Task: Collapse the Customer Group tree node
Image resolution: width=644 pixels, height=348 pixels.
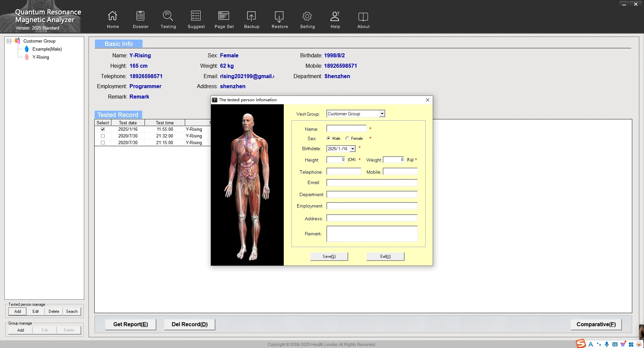Action: click(x=9, y=41)
